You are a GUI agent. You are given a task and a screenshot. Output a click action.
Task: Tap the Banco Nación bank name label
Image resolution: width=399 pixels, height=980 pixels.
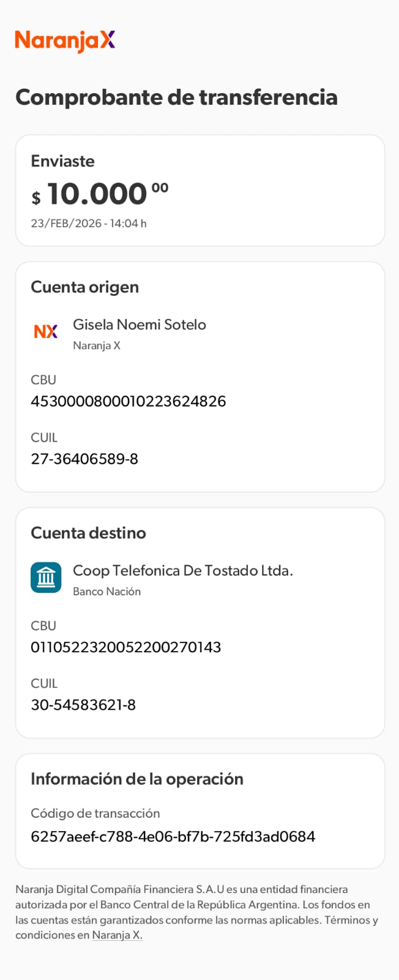(106, 592)
